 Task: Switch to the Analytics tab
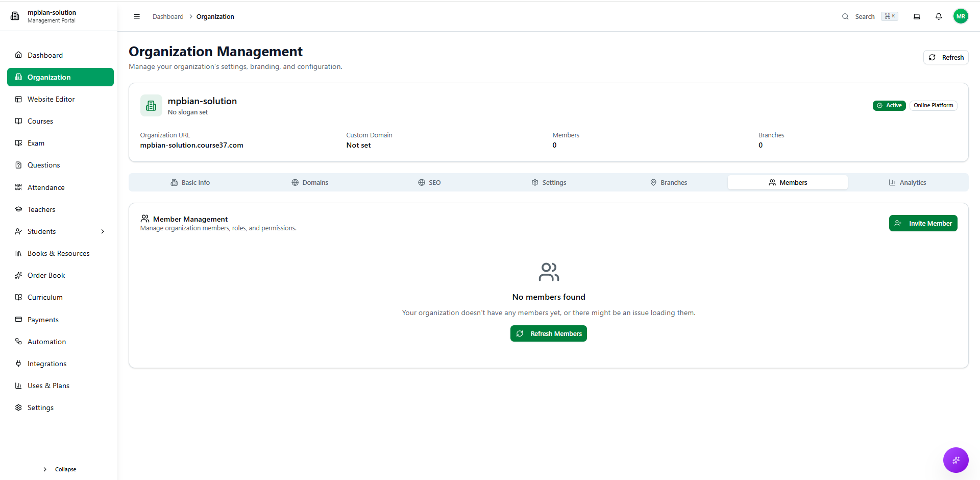908,182
